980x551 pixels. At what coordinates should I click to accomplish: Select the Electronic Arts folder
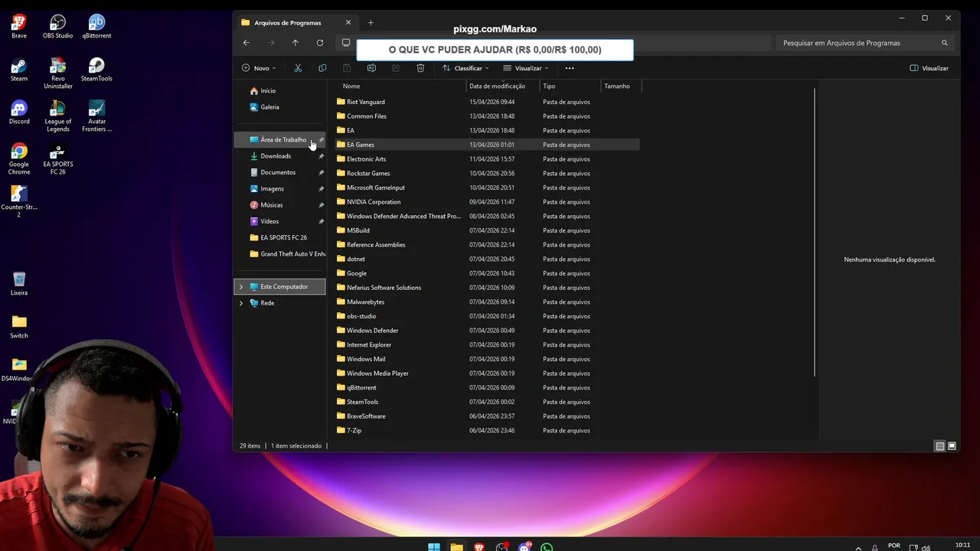click(366, 159)
